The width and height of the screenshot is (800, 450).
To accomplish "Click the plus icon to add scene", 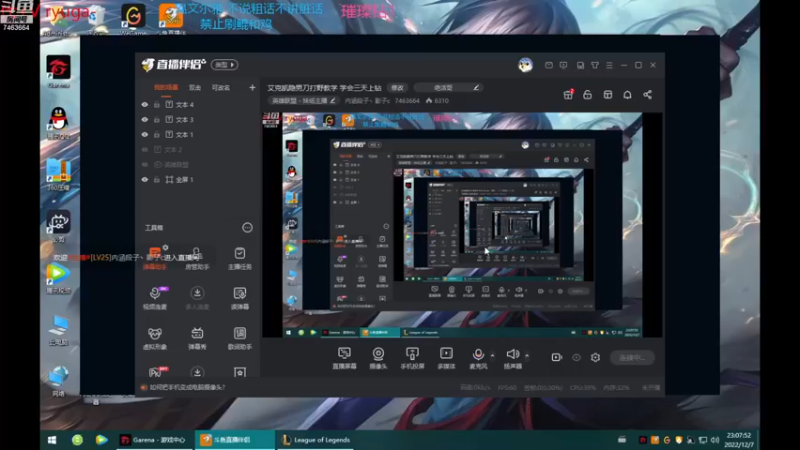I will 252,88.
